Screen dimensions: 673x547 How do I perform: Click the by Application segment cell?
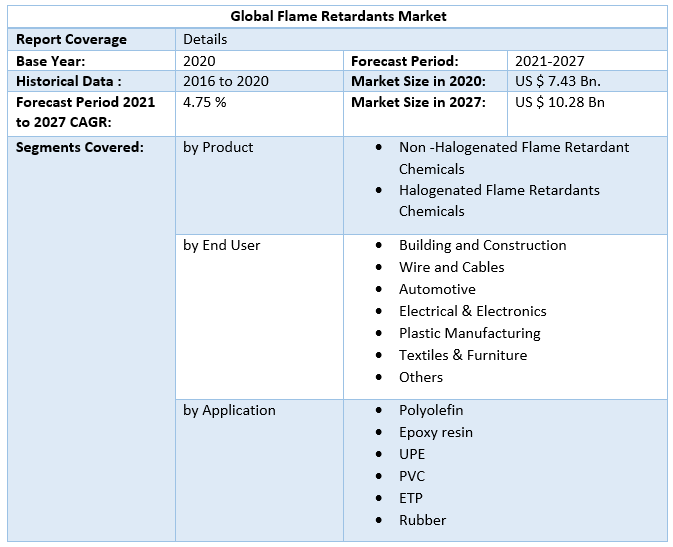229,410
